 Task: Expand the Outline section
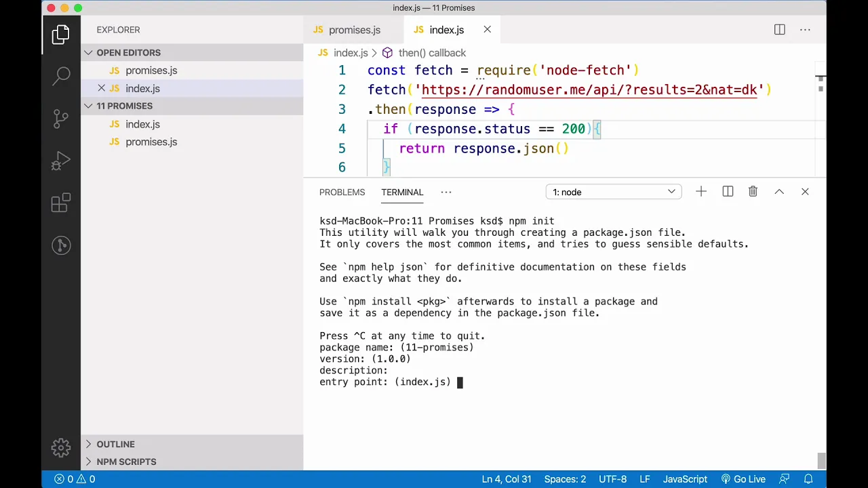(192, 444)
